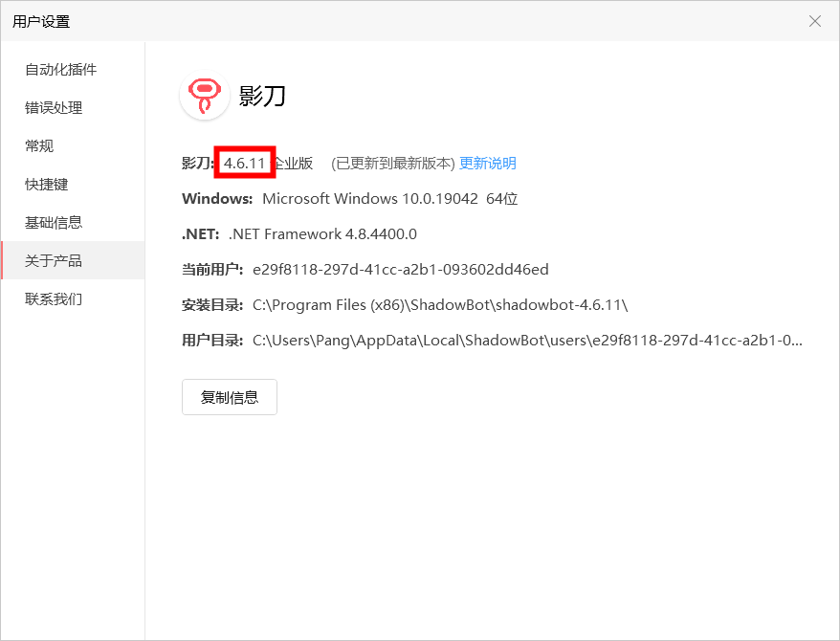Click the 安装目录 path C:\Program Files (x86)
The height and width of the screenshot is (641, 840).
click(x=440, y=304)
